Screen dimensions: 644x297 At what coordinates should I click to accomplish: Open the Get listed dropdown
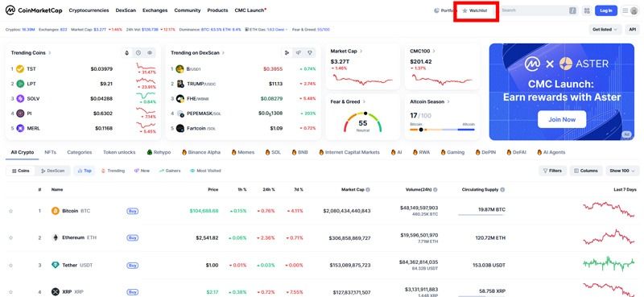[x=605, y=30]
